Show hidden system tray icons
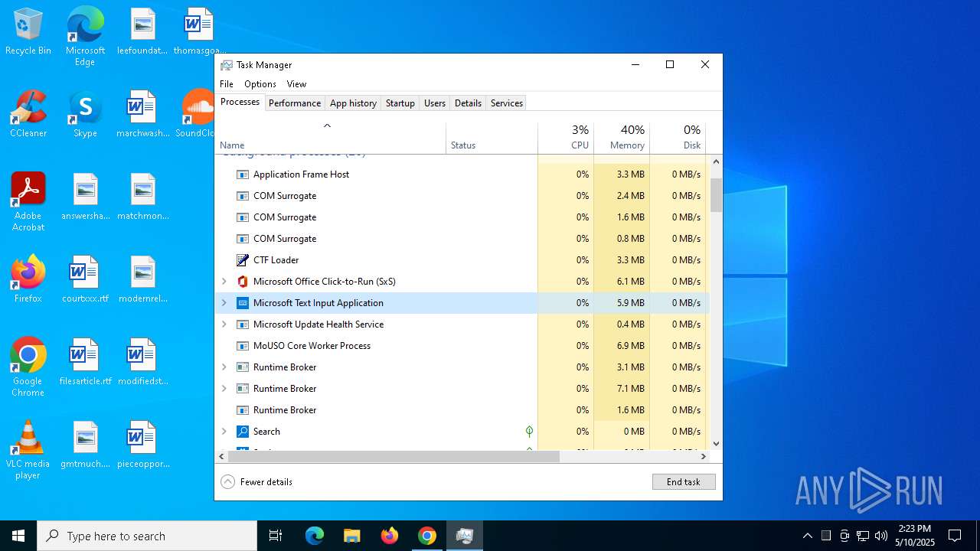 pos(808,536)
